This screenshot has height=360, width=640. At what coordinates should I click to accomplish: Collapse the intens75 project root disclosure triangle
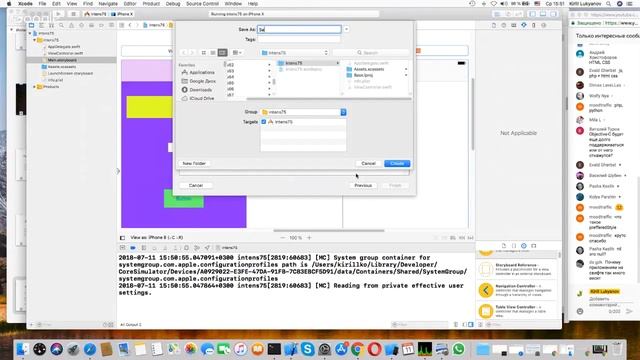(x=30, y=33)
